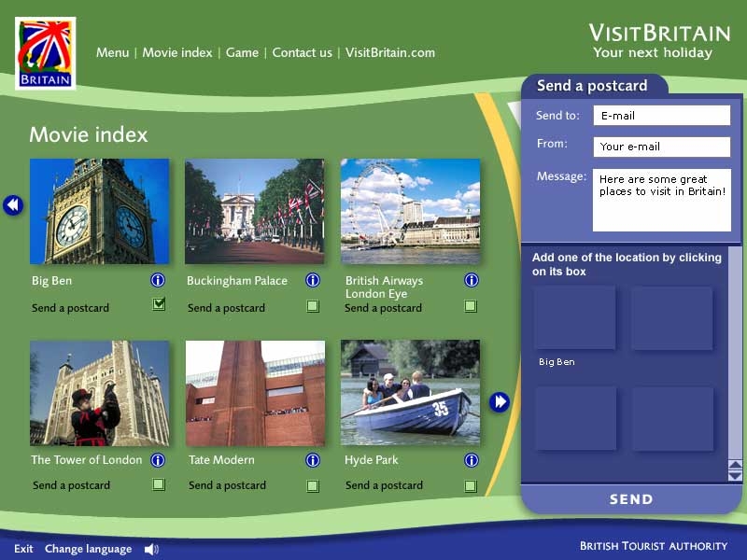Viewport: 747px width, 560px height.
Task: Click the VisitBritain Your next holiday banner
Action: pos(659,41)
